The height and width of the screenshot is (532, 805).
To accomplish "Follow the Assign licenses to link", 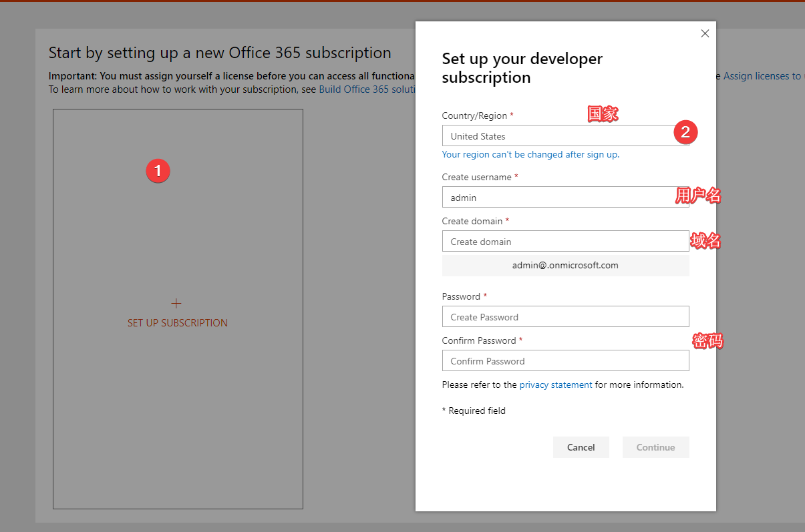I will click(762, 76).
